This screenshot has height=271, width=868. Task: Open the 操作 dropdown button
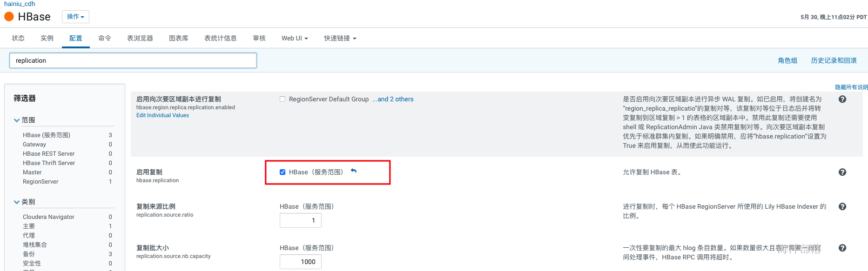pyautogui.click(x=75, y=17)
